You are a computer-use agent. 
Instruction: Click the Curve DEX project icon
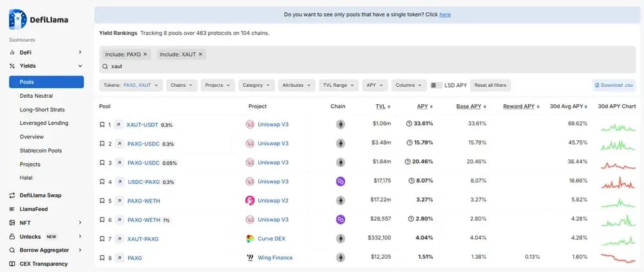click(250, 239)
